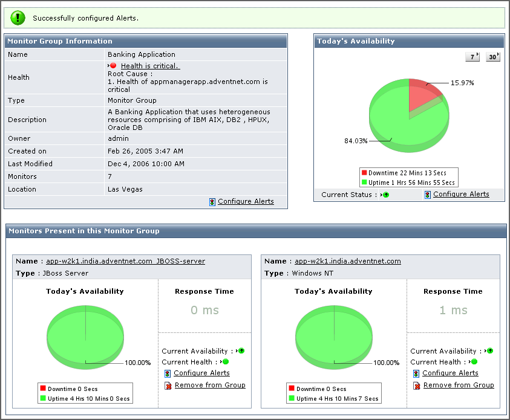Click JBoss server Configure Alerts traffic-light icon
510x420 pixels.
click(x=168, y=373)
